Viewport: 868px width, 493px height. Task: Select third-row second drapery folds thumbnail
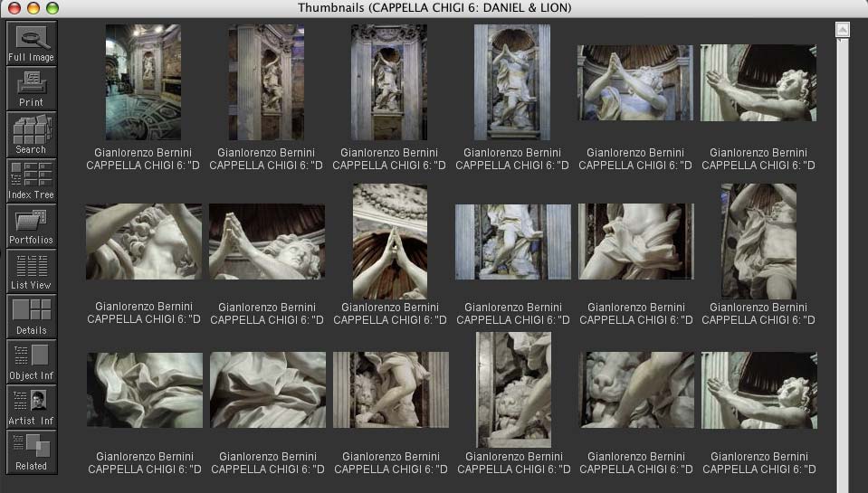268,390
